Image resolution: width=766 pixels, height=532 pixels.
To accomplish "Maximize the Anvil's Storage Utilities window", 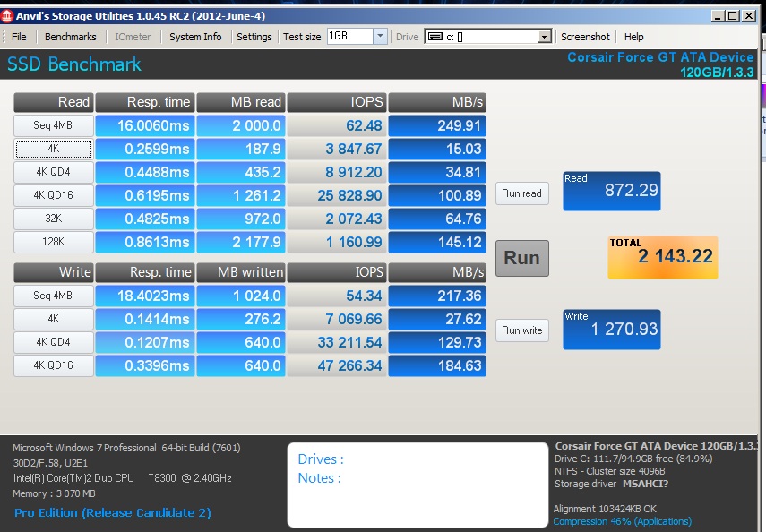I will [733, 16].
